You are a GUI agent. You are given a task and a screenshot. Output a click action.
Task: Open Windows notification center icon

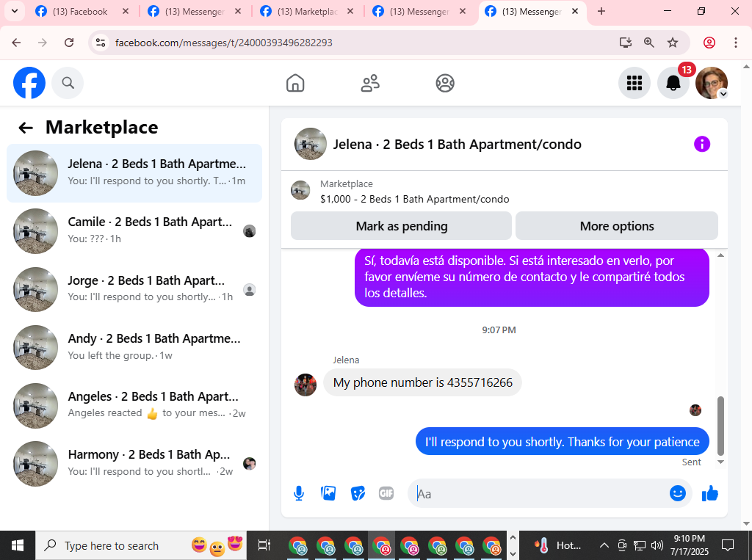click(728, 545)
